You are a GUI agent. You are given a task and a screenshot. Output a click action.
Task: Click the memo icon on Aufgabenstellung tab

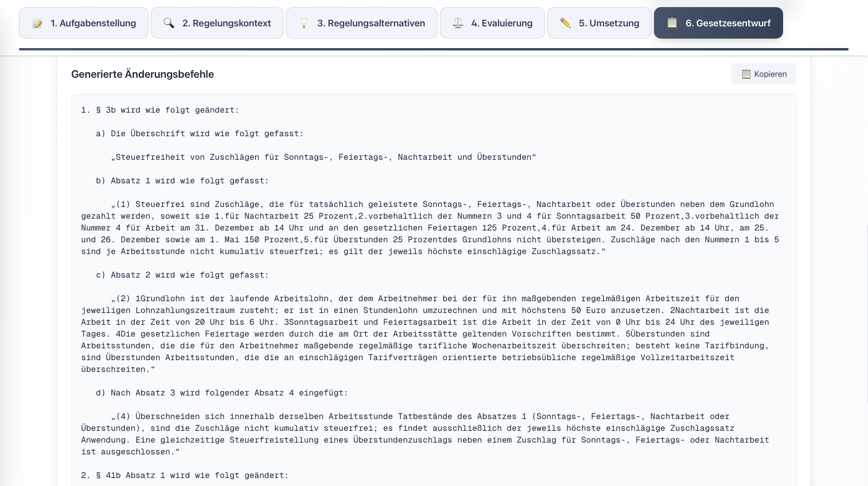pyautogui.click(x=37, y=23)
